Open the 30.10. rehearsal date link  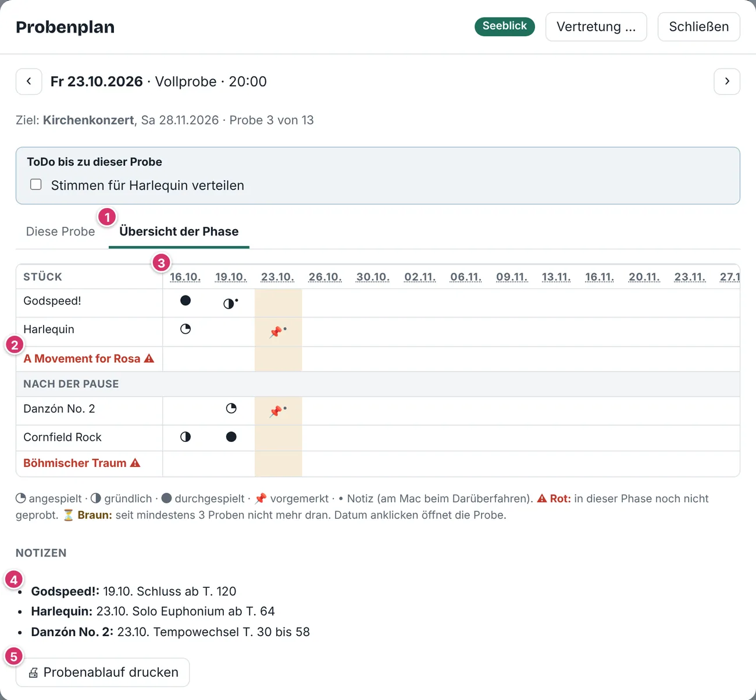click(373, 277)
